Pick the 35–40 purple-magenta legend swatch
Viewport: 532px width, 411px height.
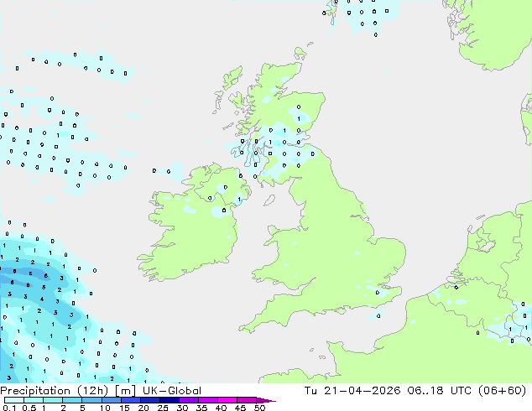[207, 400]
